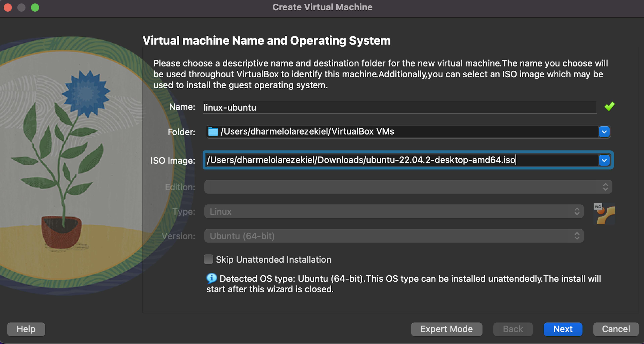Screen dimensions: 644x344
Task: Select the ISO Image path text field
Action: pyautogui.click(x=375, y=160)
